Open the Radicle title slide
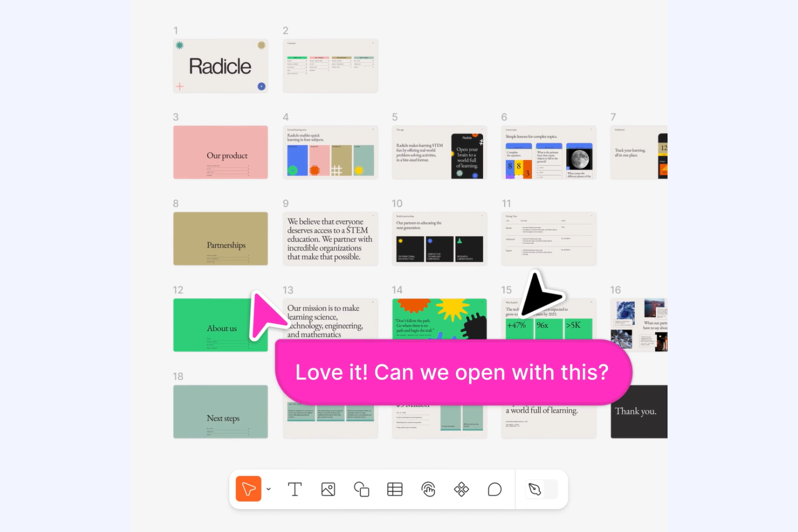Image resolution: width=798 pixels, height=532 pixels. tap(221, 66)
